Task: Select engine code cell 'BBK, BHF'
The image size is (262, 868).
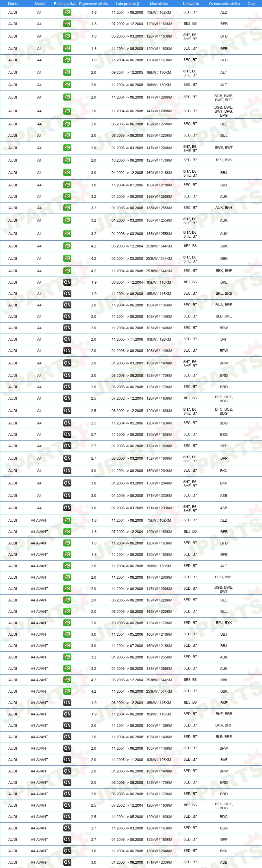Action: (x=223, y=271)
